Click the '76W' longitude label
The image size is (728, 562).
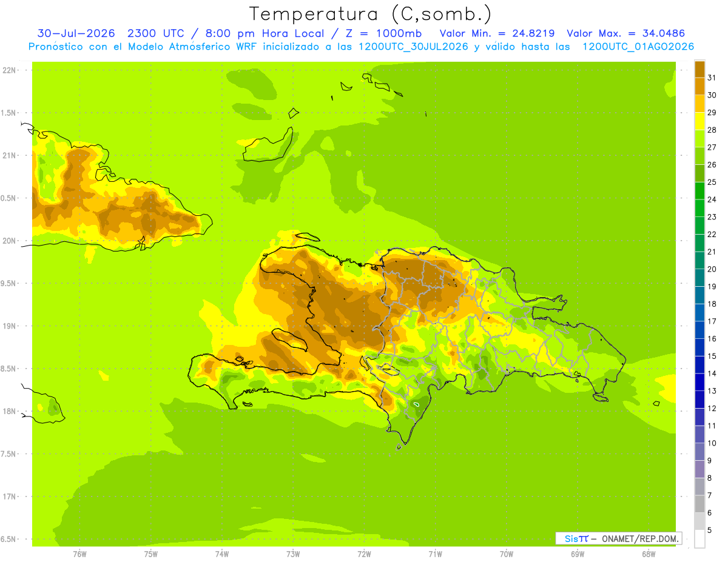[x=79, y=554]
